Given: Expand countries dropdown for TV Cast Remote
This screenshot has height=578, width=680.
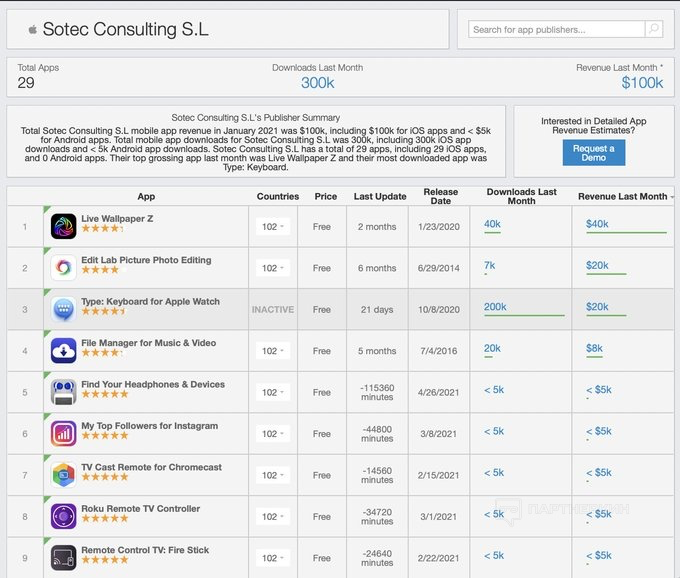Looking at the screenshot, I should pyautogui.click(x=273, y=475).
